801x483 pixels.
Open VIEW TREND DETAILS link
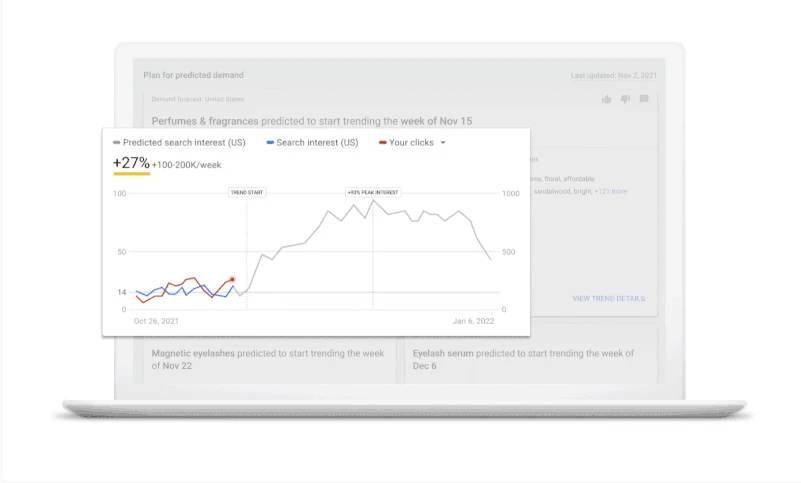tap(608, 298)
